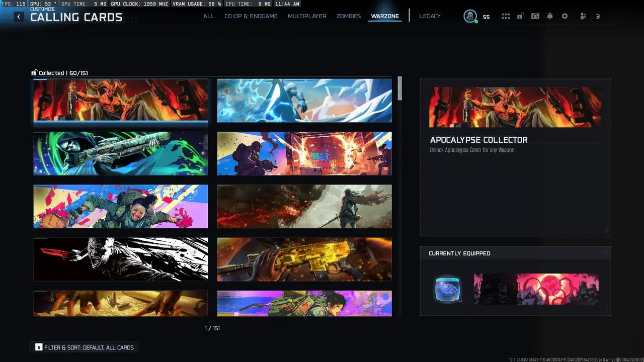The height and width of the screenshot is (362, 644).
Task: Select the WARZONE tab
Action: (385, 16)
